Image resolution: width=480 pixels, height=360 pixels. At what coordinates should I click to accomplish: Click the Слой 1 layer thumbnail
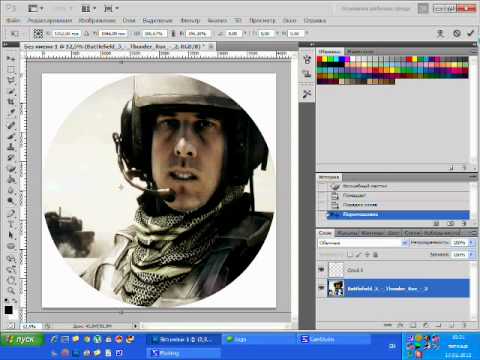pos(336,269)
